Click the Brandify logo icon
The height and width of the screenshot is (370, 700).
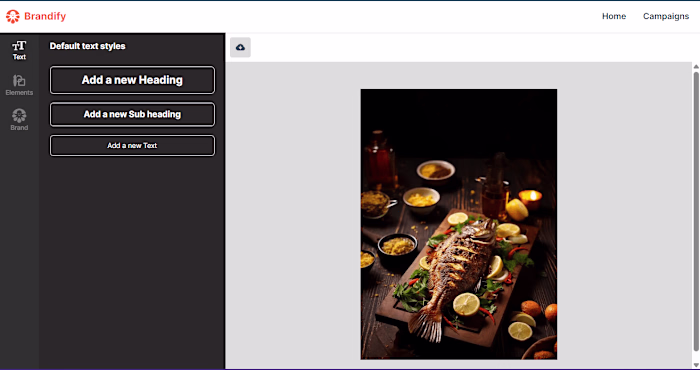point(12,17)
